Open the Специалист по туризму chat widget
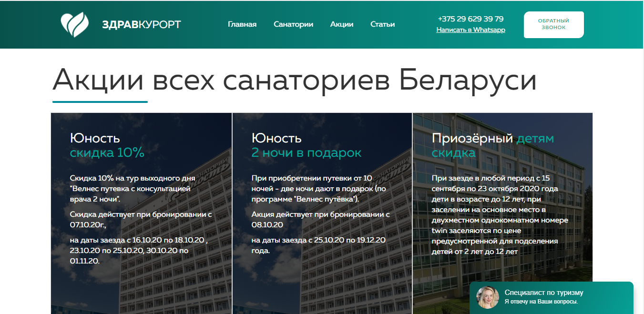644x314 pixels. [543, 293]
